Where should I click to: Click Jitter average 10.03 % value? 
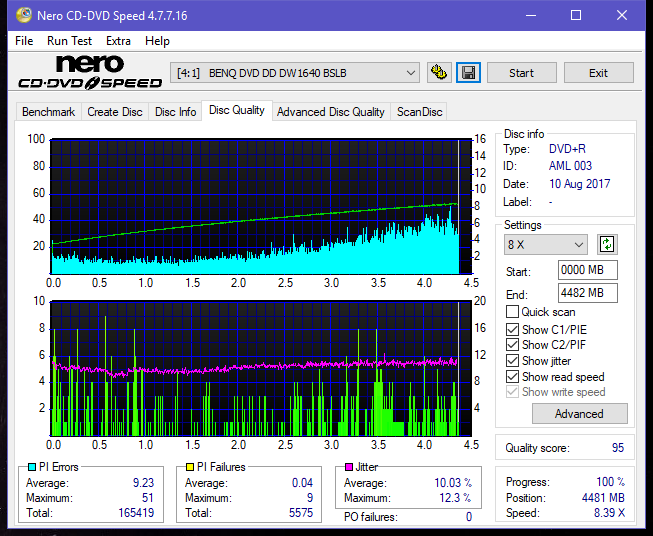tap(453, 483)
